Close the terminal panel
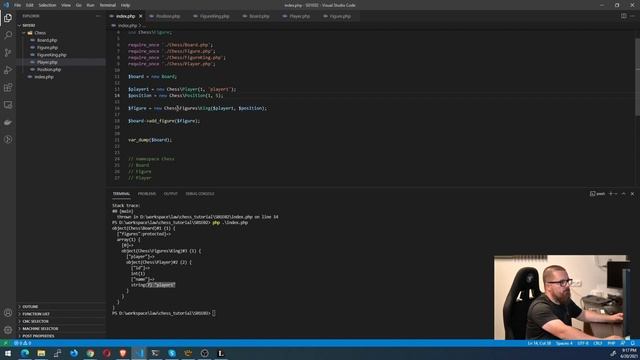The height and width of the screenshot is (360, 640). tap(632, 193)
